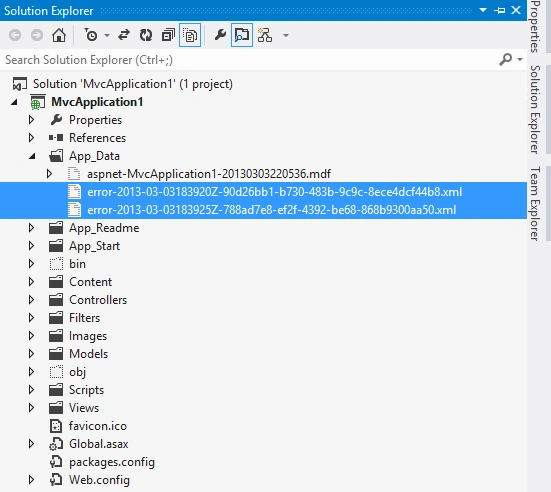Refresh the Solution Explorer tree
551x492 pixels.
point(146,35)
